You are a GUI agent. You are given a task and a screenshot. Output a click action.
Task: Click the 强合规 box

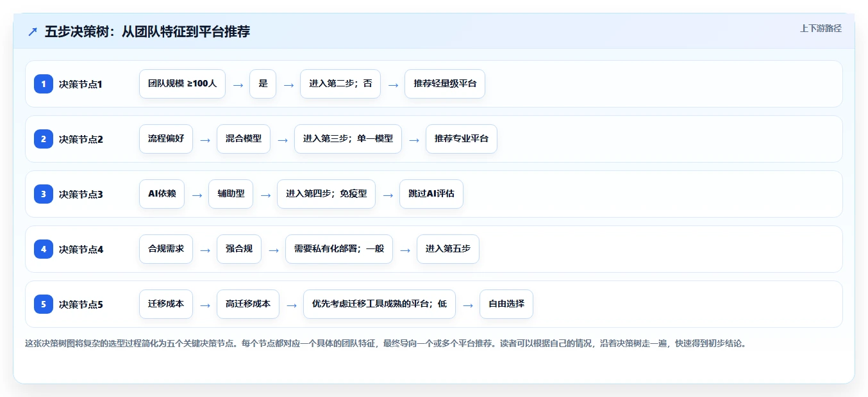(239, 249)
